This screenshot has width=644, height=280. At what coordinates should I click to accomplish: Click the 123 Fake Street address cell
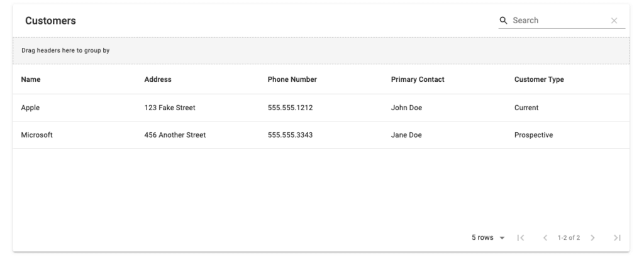tap(170, 108)
